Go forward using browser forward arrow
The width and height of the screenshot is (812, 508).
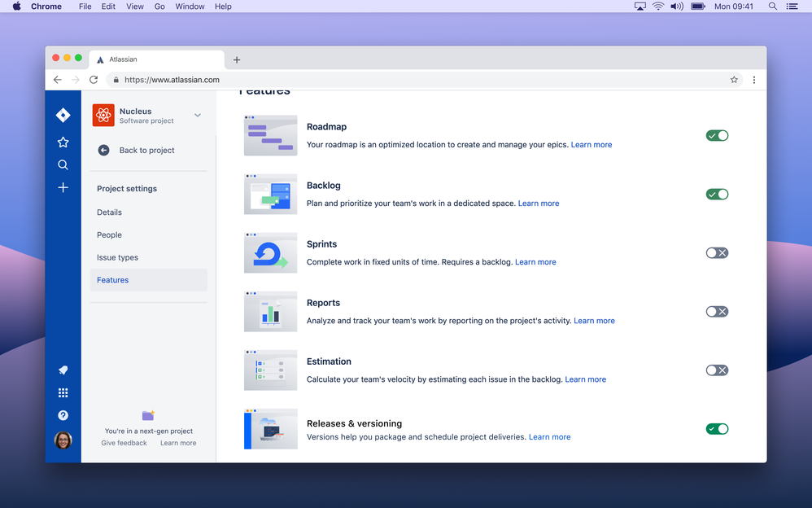pos(76,80)
